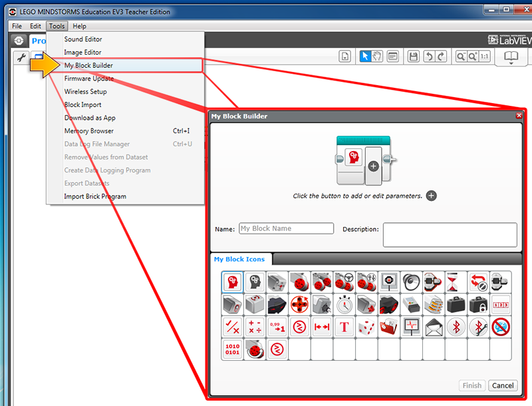This screenshot has width=532, height=406.
Task: Select the black head-with-gears icon
Action: [x=255, y=282]
